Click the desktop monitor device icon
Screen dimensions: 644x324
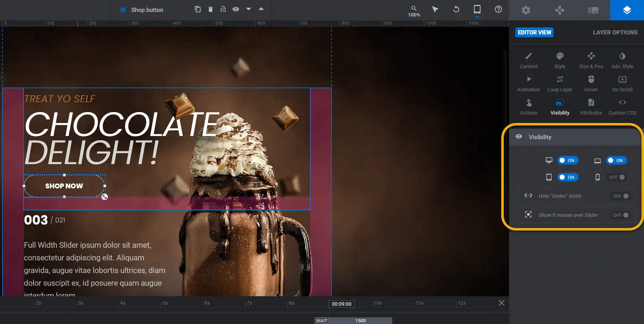click(549, 160)
